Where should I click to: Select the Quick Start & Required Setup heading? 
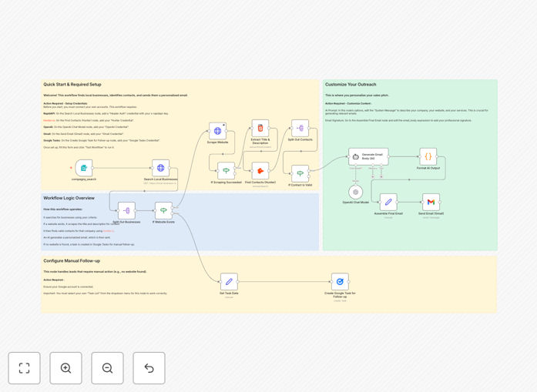click(x=72, y=85)
